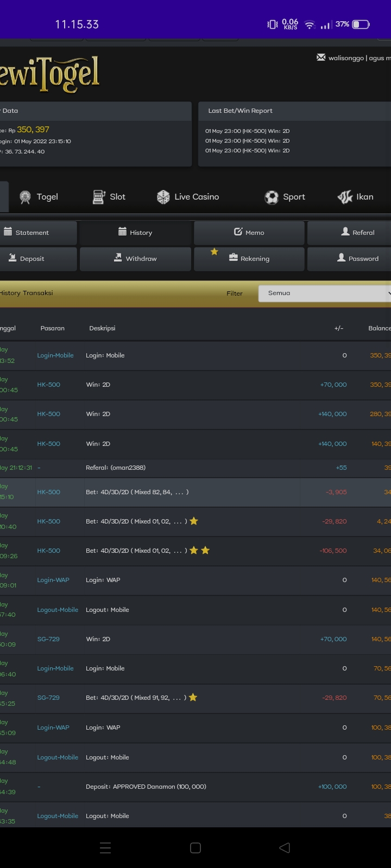Viewport: 391px width, 868px height.
Task: Open the Referal page
Action: click(x=357, y=233)
